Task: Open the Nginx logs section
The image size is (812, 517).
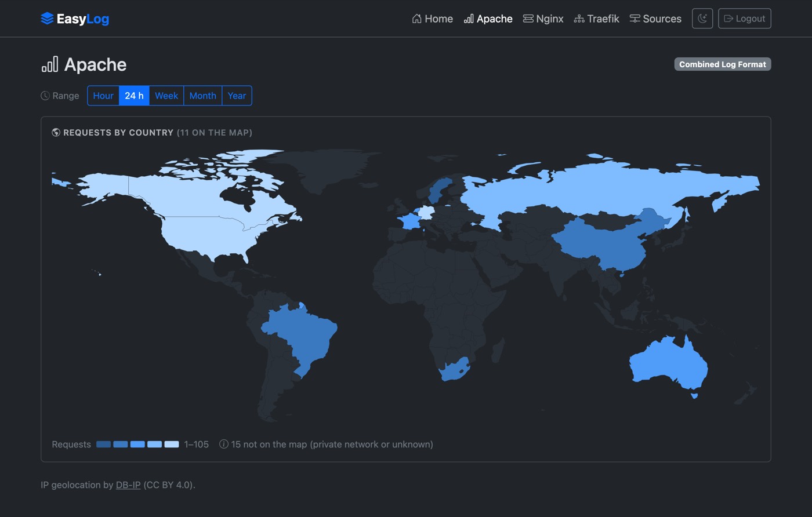Action: point(543,19)
